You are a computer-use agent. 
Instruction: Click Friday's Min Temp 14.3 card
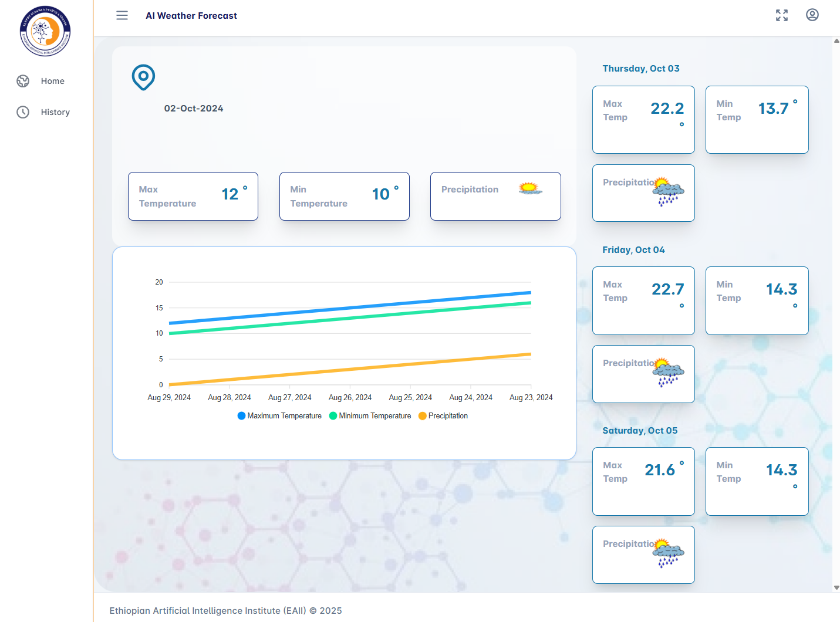[x=757, y=300]
